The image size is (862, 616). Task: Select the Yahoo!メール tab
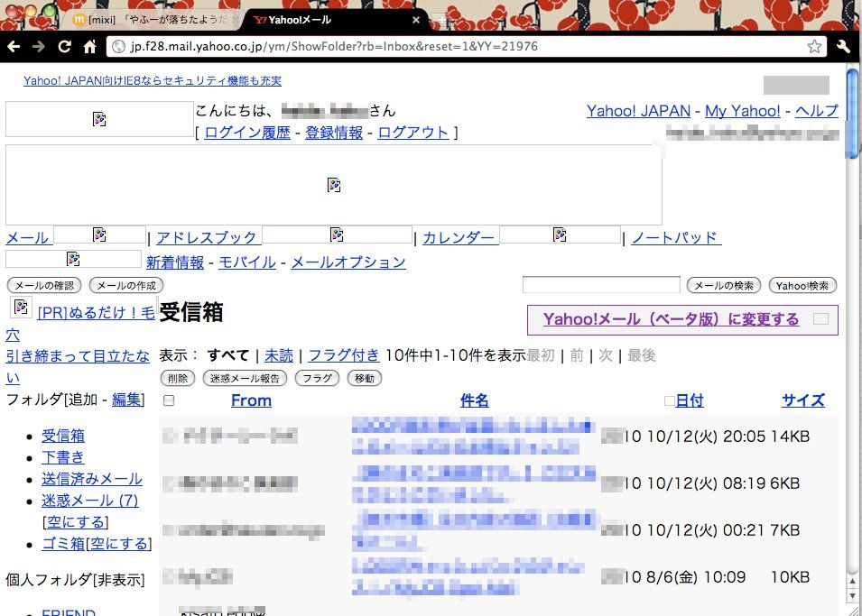(x=334, y=20)
